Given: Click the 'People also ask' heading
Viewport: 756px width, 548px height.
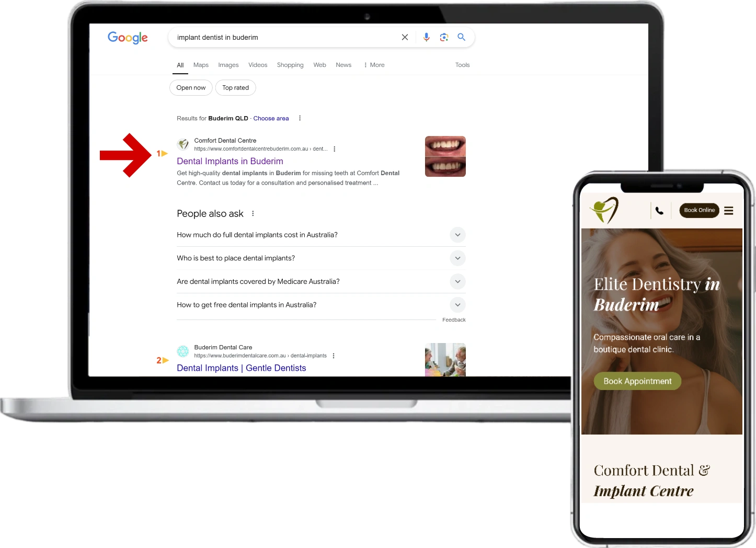Looking at the screenshot, I should (210, 213).
